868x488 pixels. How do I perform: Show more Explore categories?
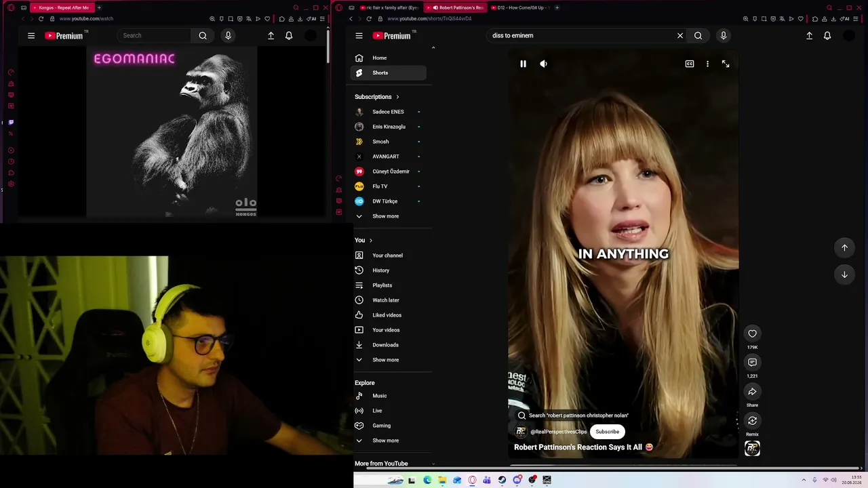coord(389,441)
